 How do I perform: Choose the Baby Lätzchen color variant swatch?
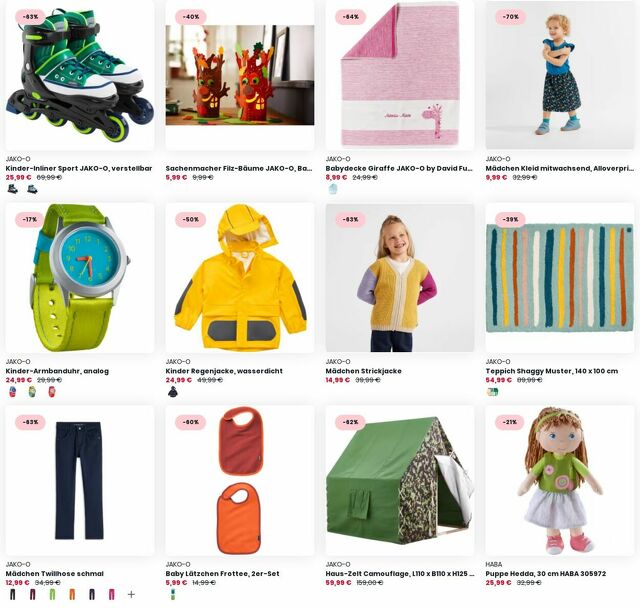[x=173, y=595]
